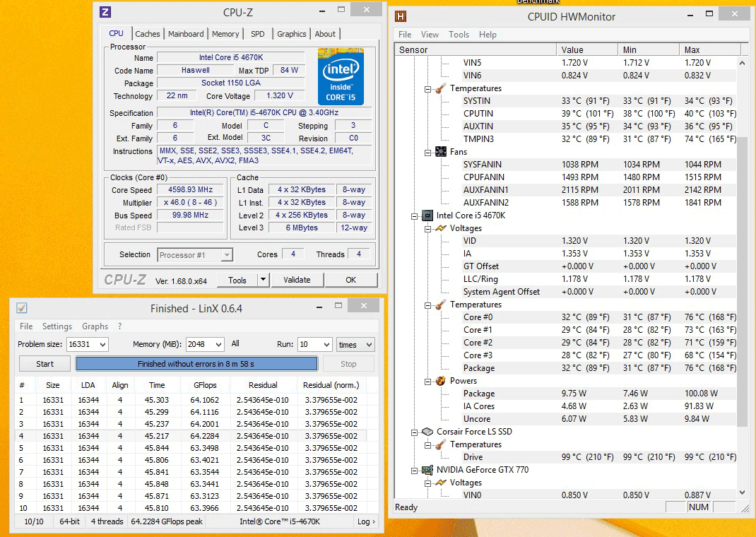Click the Intel Core i5 4670K chip icon
This screenshot has height=537, width=756.
coord(427,216)
